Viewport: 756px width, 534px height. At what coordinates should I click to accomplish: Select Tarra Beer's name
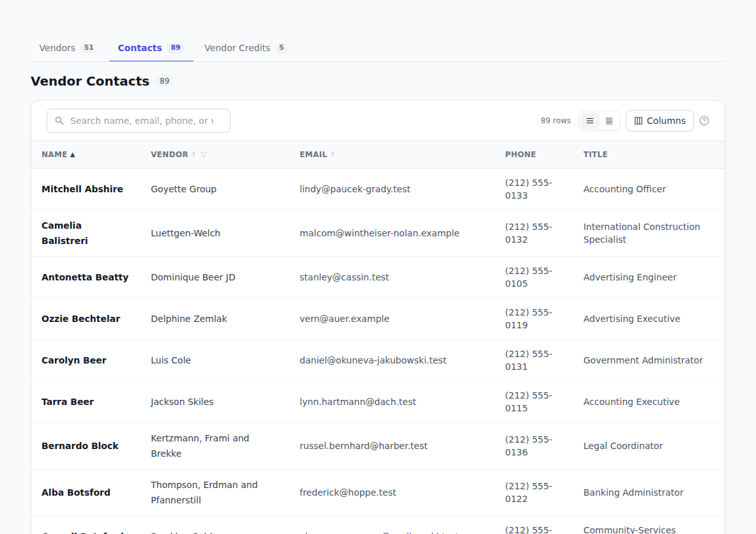click(x=68, y=402)
